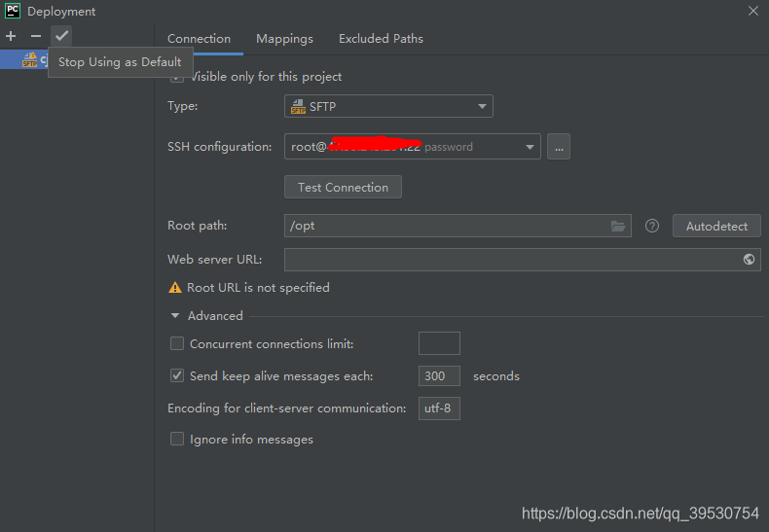The image size is (769, 532).
Task: Edit the utf-8 encoding field
Action: tap(439, 408)
